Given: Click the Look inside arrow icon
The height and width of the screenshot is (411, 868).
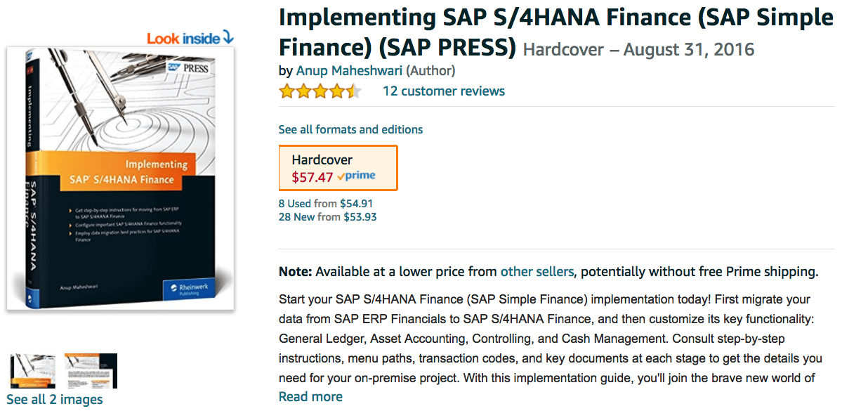Looking at the screenshot, I should pyautogui.click(x=228, y=37).
